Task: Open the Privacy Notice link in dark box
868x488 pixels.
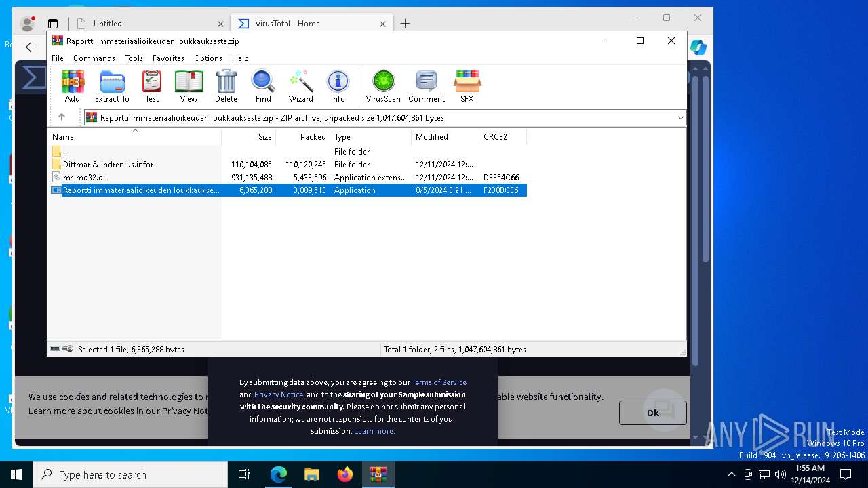Action: click(279, 394)
